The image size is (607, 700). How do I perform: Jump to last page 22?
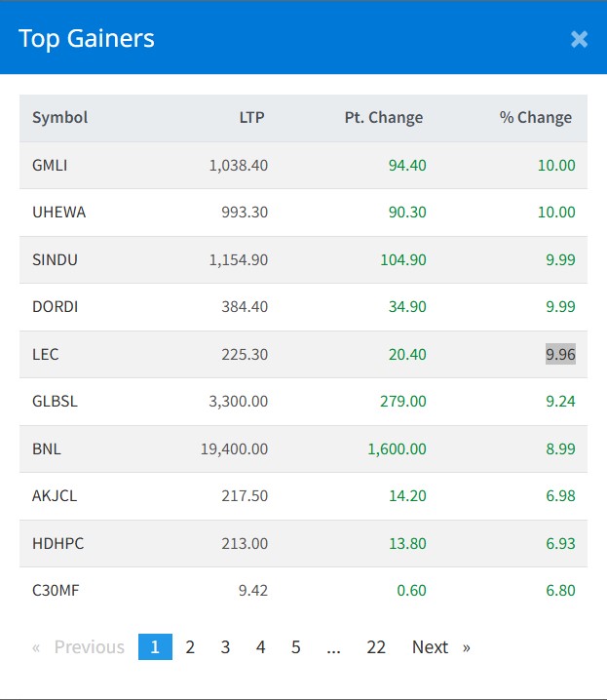376,647
